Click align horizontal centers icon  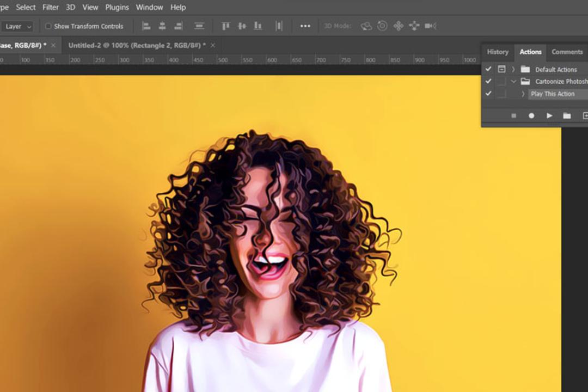[x=162, y=26]
